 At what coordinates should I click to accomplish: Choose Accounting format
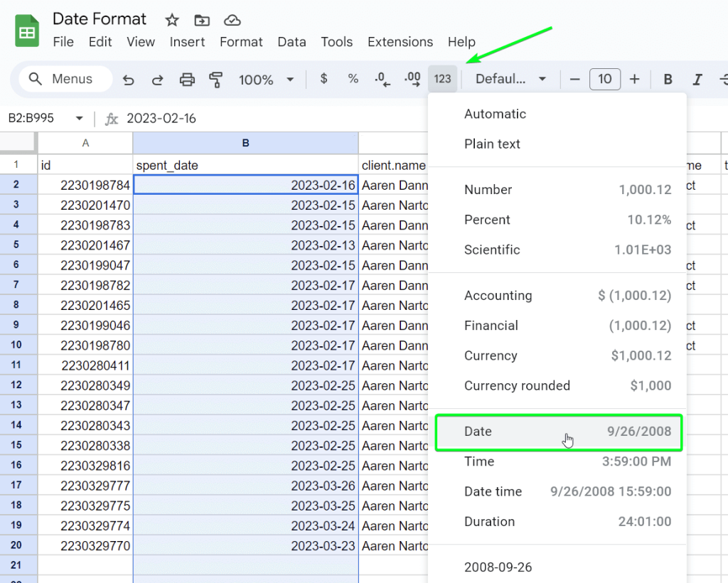[557, 295]
